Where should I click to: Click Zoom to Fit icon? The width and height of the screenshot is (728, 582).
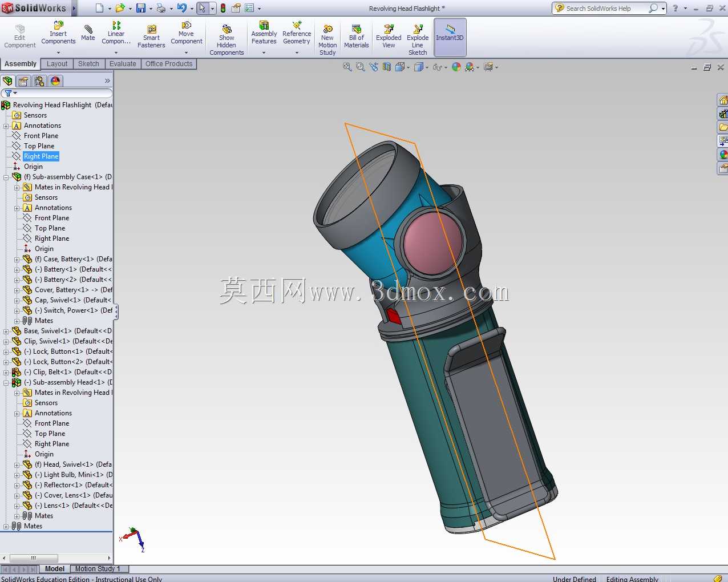347,67
